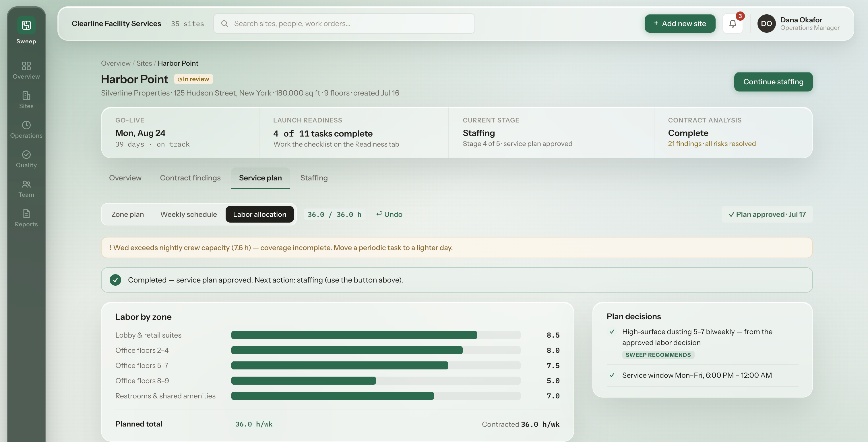
Task: Open Team section in sidebar
Action: 26,189
